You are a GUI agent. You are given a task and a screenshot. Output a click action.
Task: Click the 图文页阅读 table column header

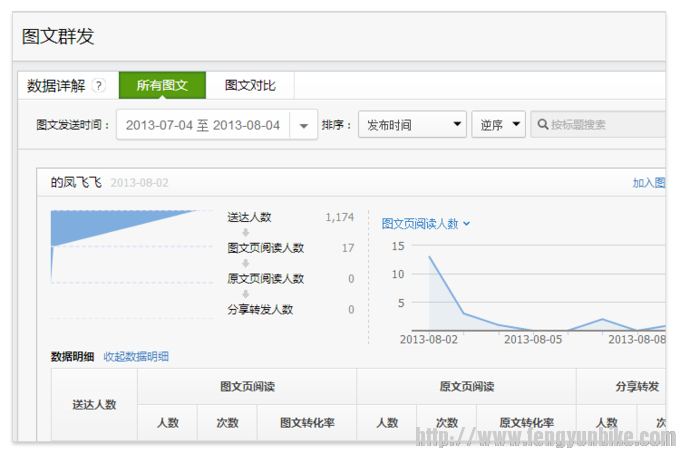(247, 387)
